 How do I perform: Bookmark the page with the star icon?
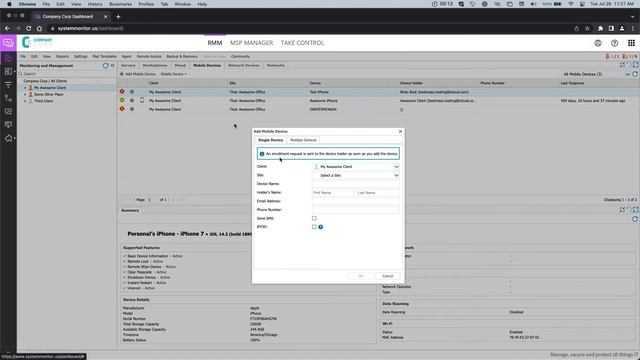(x=587, y=29)
